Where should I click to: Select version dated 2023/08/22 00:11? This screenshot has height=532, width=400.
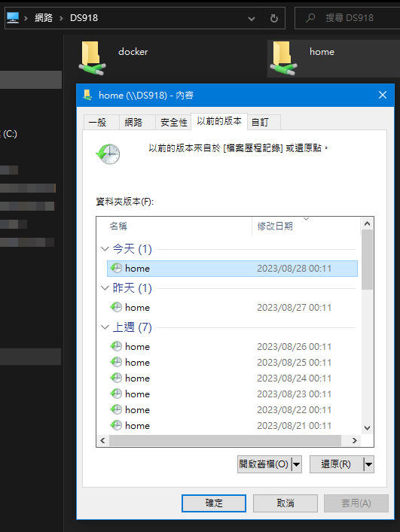232,409
